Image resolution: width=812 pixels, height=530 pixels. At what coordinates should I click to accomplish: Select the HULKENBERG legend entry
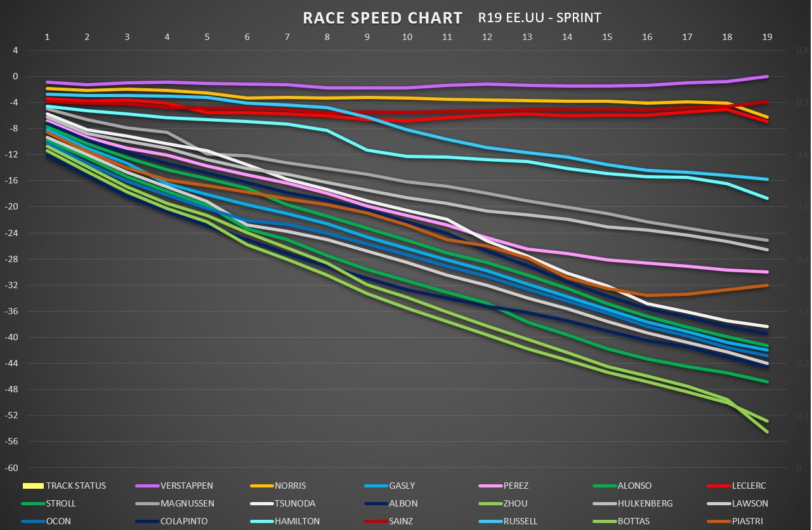click(x=632, y=503)
